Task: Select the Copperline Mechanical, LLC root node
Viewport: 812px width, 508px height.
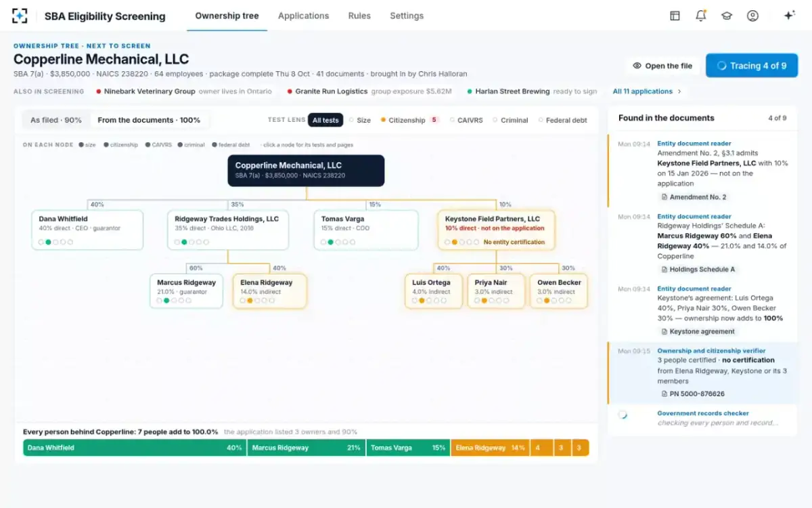Action: coord(306,170)
